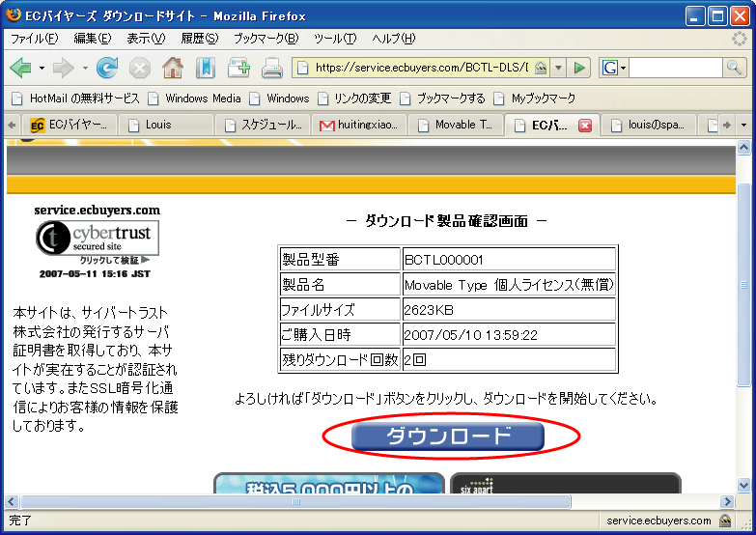The width and height of the screenshot is (756, 535).
Task: Open the ツール menu
Action: [x=335, y=38]
